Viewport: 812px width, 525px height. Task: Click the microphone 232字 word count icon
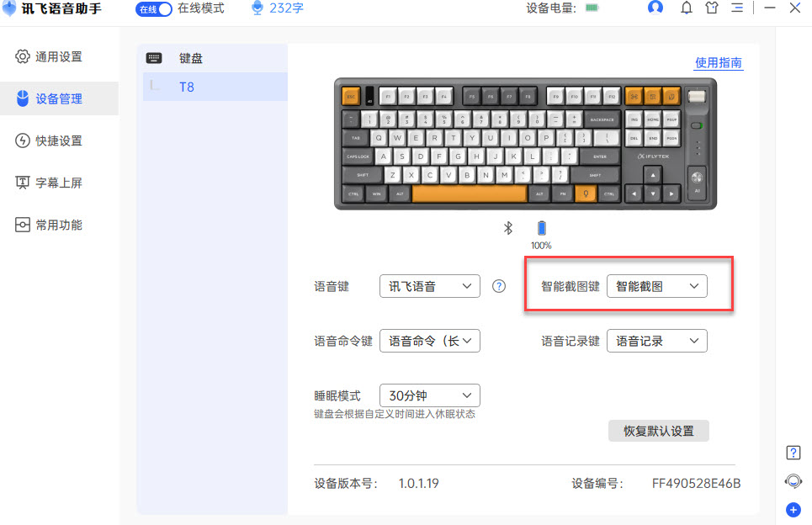(x=257, y=8)
